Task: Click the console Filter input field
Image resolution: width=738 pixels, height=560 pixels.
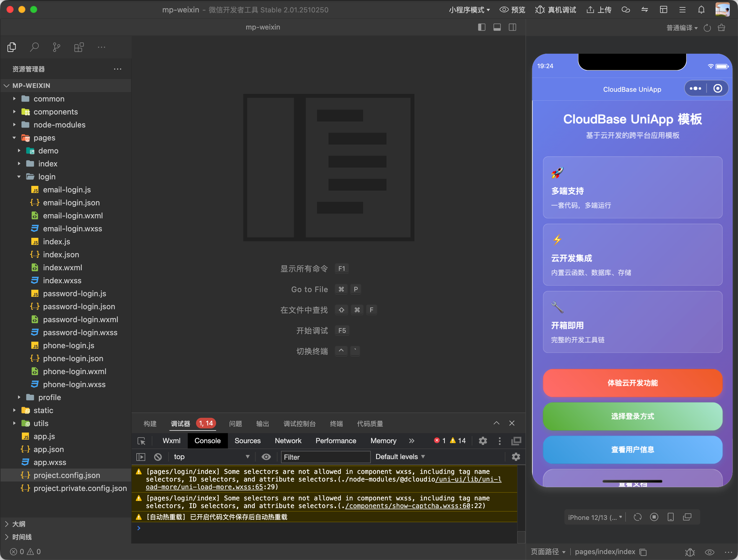Action: [325, 457]
